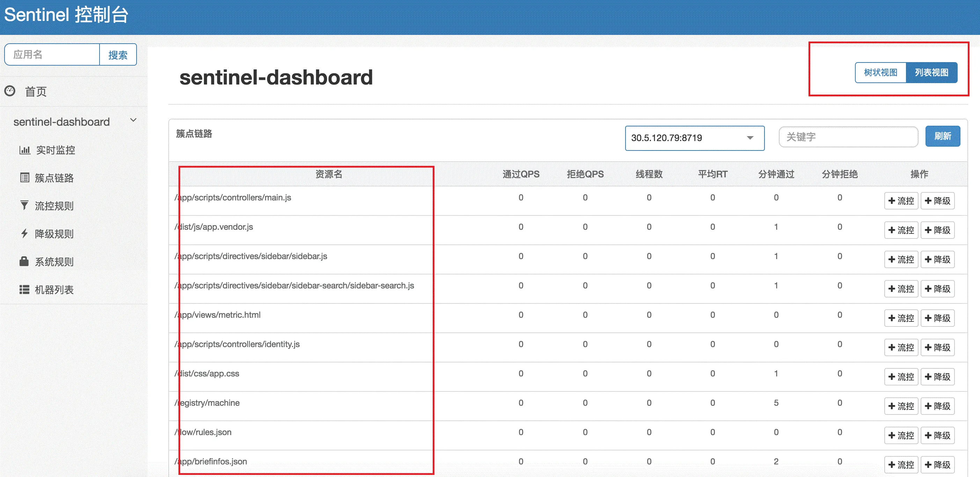Click the 通过QPS column header
This screenshot has width=980, height=477.
pos(521,174)
